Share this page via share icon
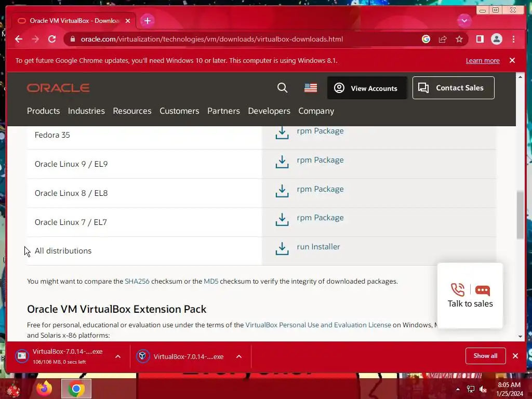This screenshot has height=399, width=532. pyautogui.click(x=443, y=39)
